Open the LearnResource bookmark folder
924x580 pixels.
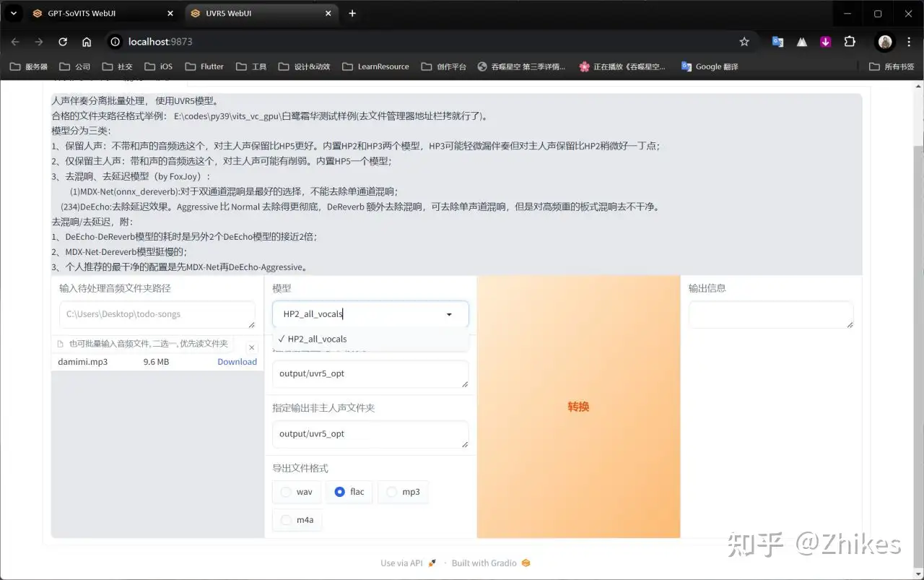click(376, 66)
